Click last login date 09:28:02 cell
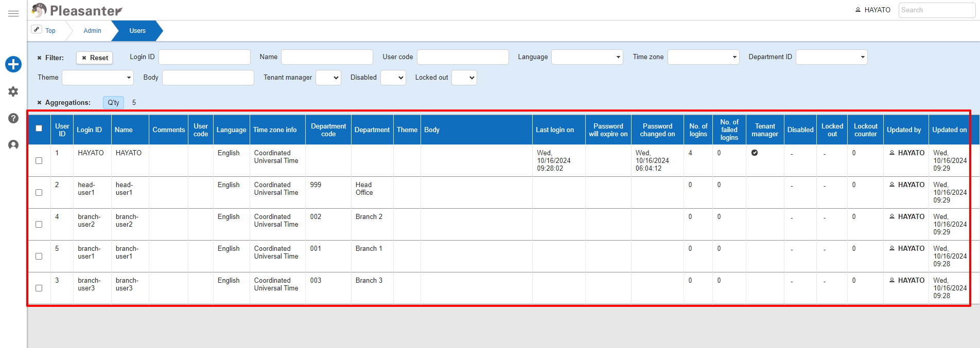980x348 pixels. [x=559, y=161]
